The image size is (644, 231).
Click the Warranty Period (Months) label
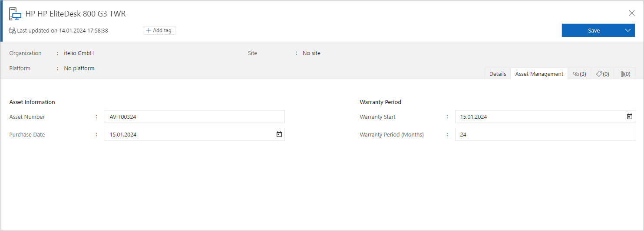point(392,135)
